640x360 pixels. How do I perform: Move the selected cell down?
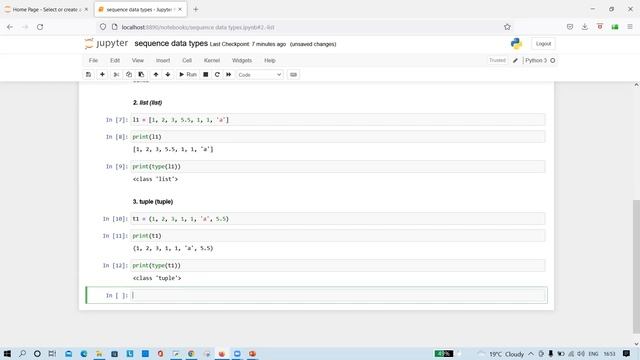pyautogui.click(x=168, y=75)
